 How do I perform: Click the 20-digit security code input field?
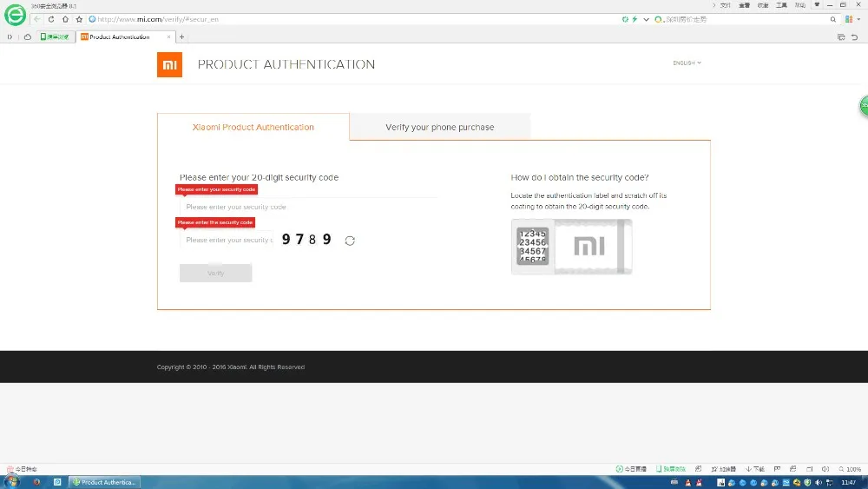point(308,207)
